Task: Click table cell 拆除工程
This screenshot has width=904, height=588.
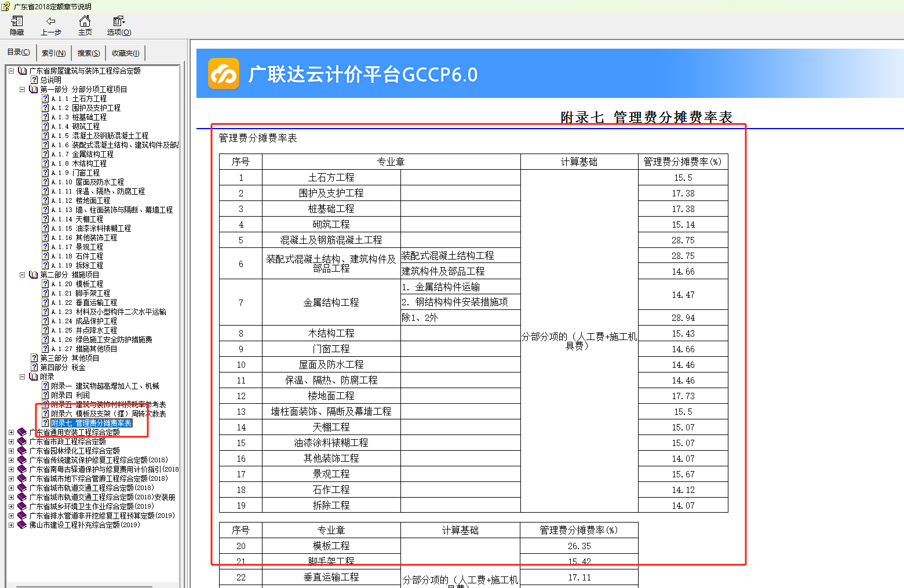Action: click(x=331, y=505)
